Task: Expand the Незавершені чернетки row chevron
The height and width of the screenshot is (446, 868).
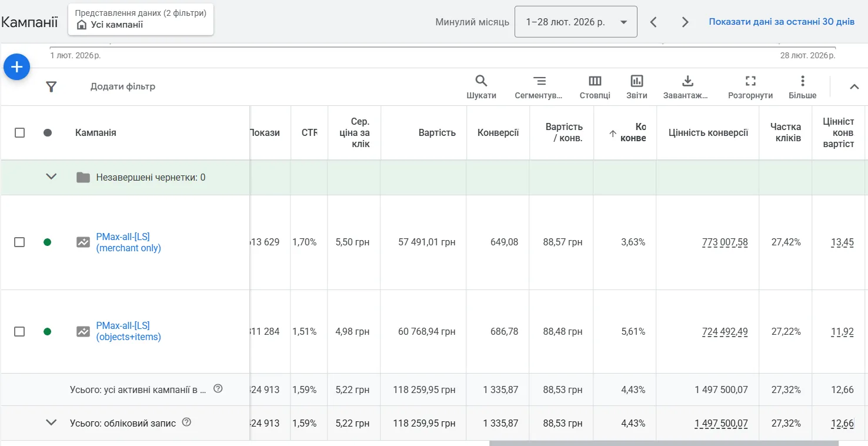Action: [x=51, y=177]
